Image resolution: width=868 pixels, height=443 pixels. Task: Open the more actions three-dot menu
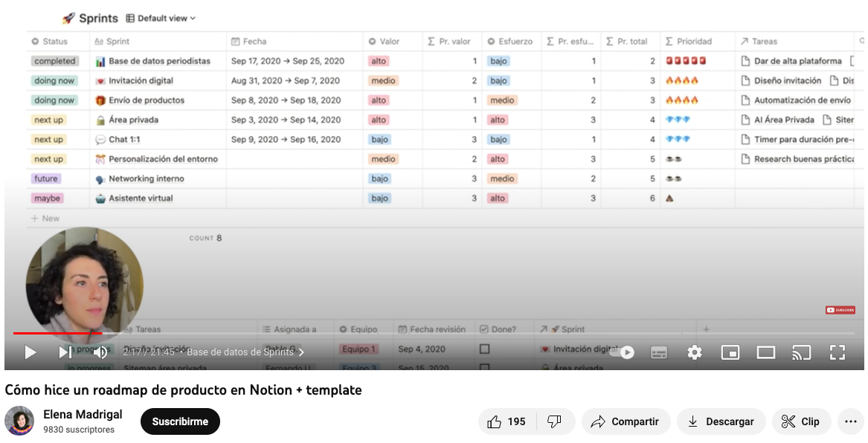tap(851, 421)
